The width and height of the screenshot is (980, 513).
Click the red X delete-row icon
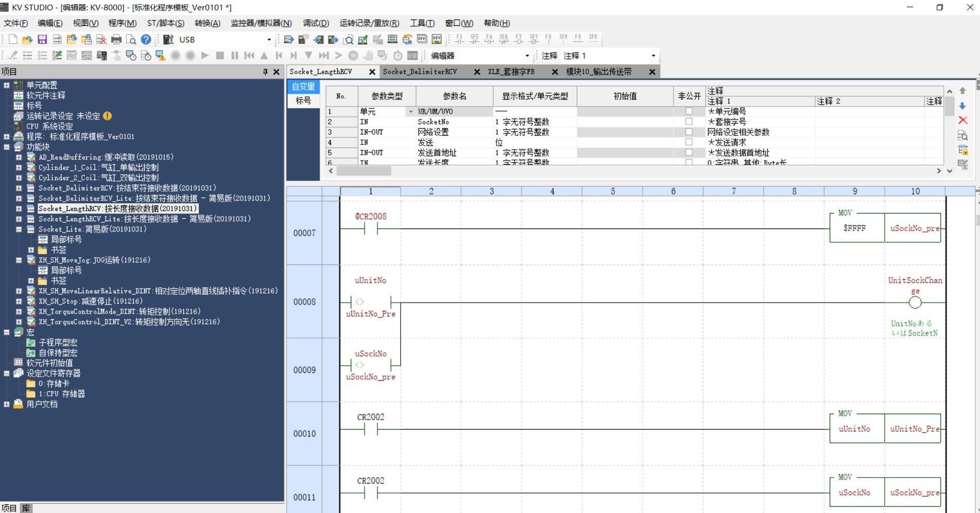point(962,120)
